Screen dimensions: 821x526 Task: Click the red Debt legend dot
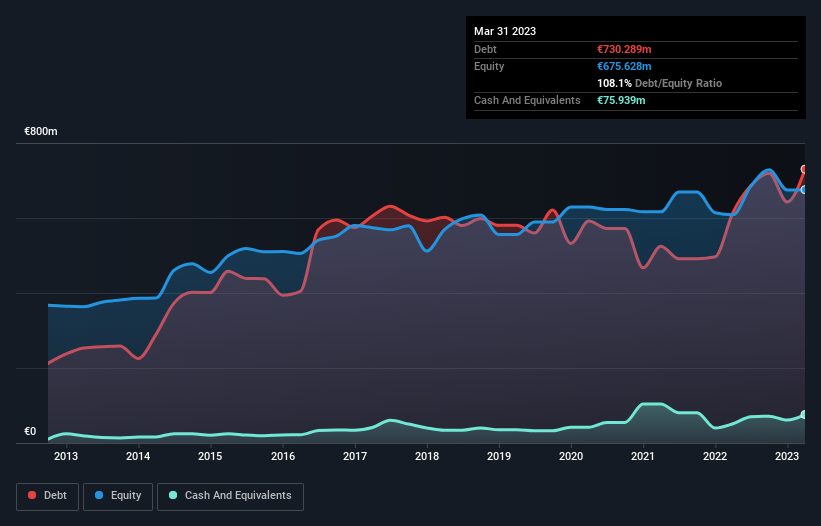click(32, 495)
